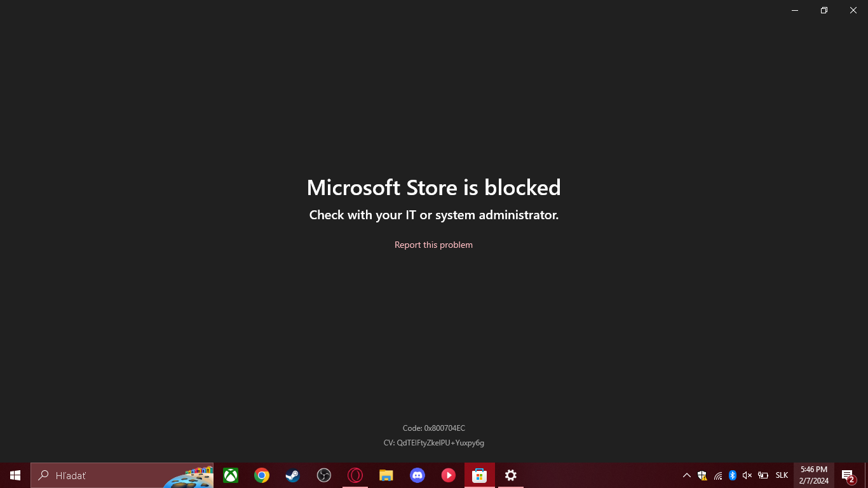Image resolution: width=868 pixels, height=488 pixels.
Task: Open the muted volume speaker icon
Action: tap(747, 475)
